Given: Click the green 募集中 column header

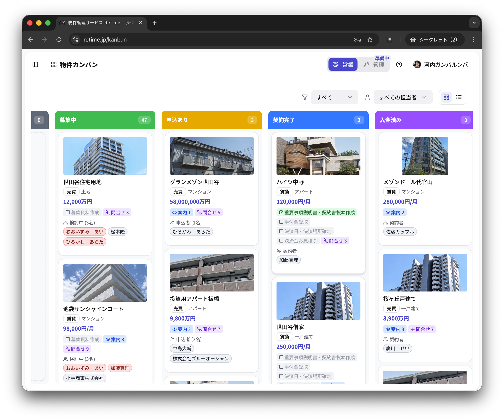Looking at the screenshot, I should click(x=105, y=120).
